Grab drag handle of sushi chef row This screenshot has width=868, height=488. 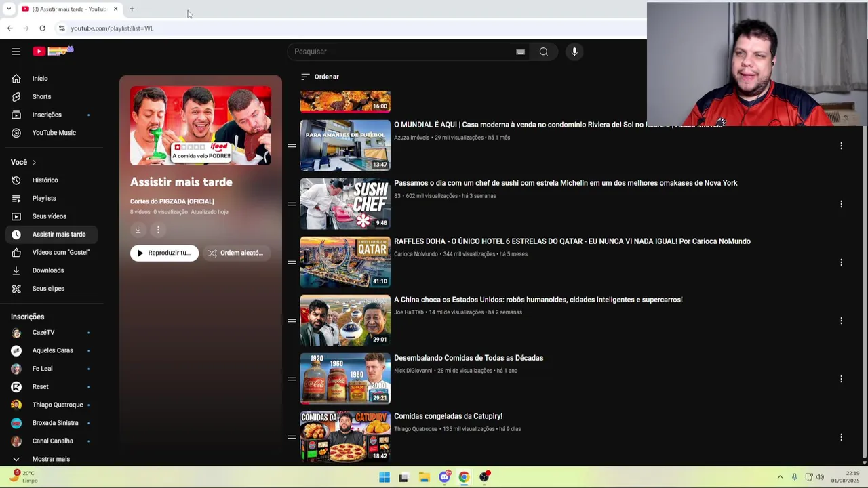292,204
